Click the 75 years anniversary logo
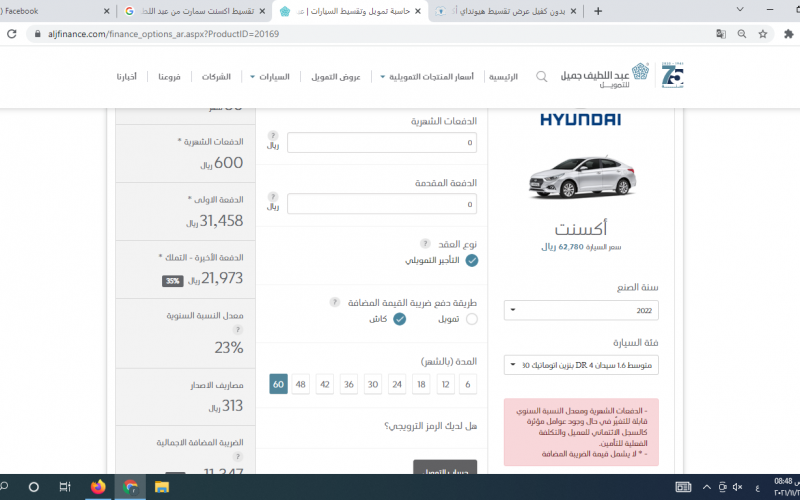The height and width of the screenshot is (500, 800). pyautogui.click(x=672, y=76)
